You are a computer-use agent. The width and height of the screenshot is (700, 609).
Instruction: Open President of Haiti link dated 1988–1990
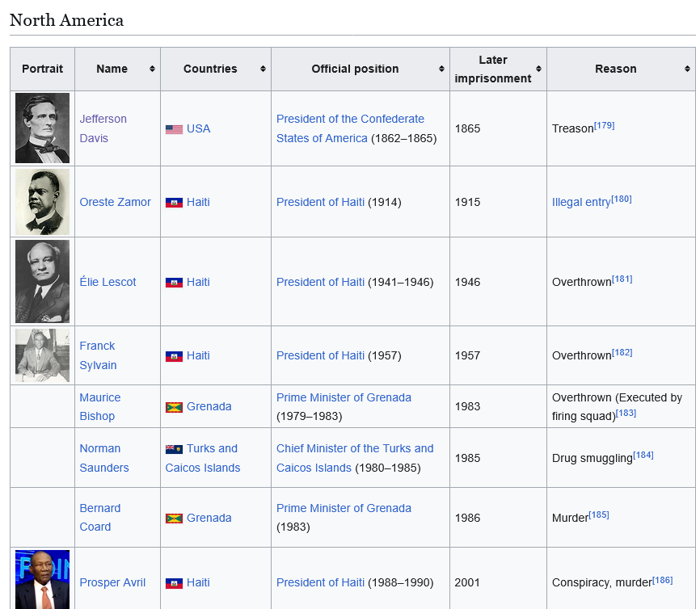tap(321, 582)
